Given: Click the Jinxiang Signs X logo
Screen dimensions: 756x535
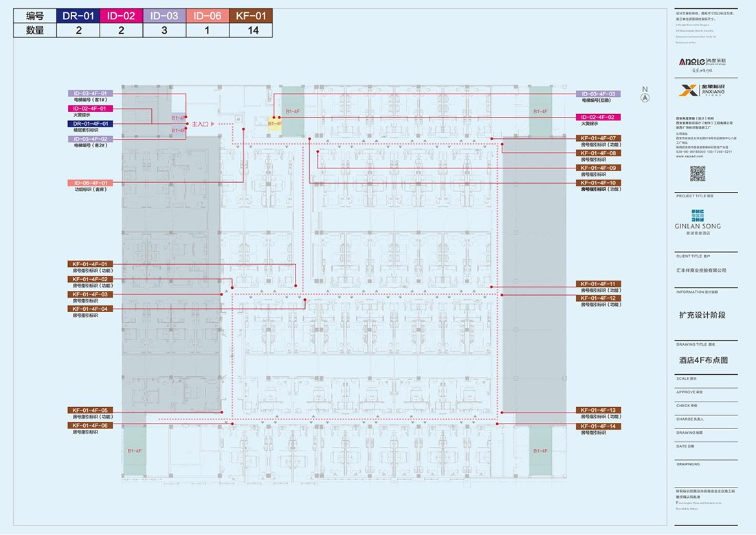Looking at the screenshot, I should click(x=689, y=90).
